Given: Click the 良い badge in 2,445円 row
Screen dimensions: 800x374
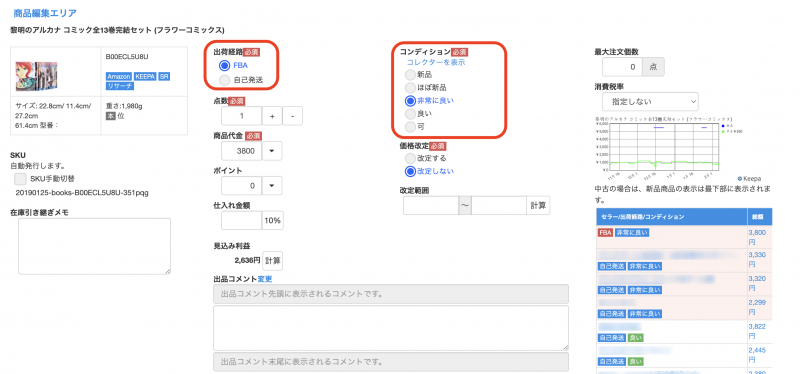Looking at the screenshot, I should [x=635, y=362].
